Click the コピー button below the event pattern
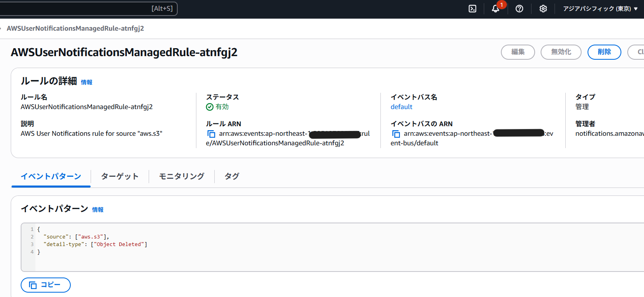The width and height of the screenshot is (644, 297). (45, 285)
